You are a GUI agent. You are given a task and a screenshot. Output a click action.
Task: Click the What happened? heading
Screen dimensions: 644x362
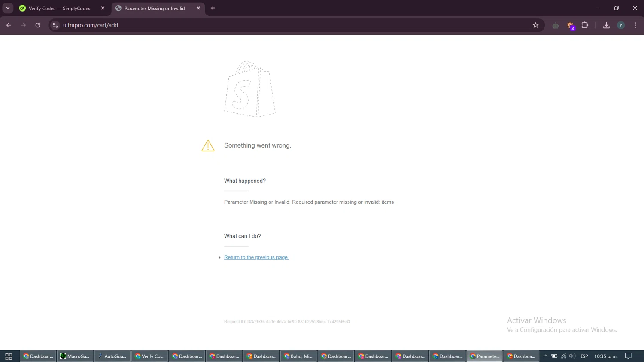point(245,181)
